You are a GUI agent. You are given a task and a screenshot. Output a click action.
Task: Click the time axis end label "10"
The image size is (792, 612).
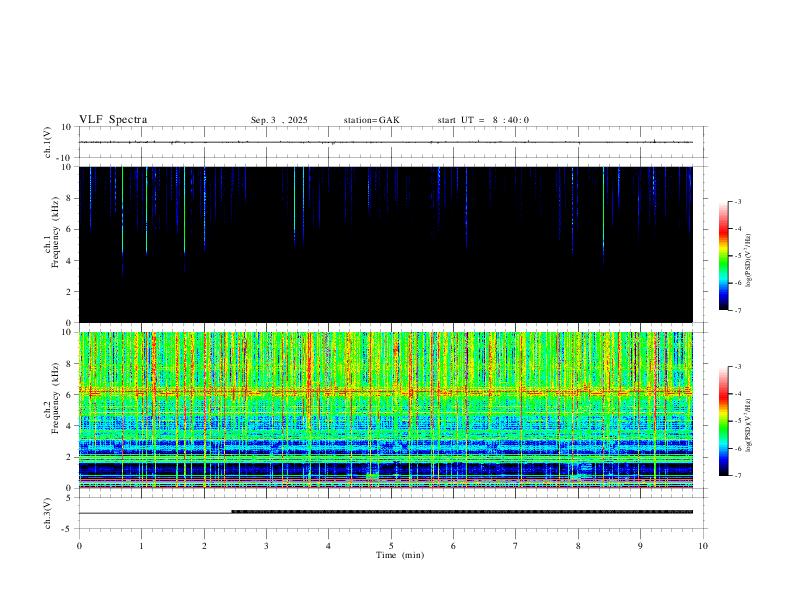(703, 546)
